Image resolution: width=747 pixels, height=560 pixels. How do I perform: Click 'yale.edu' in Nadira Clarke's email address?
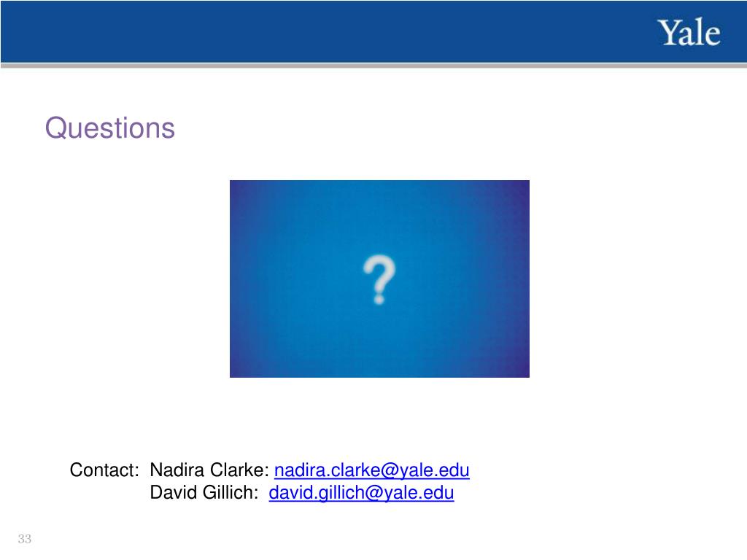[x=434, y=470]
